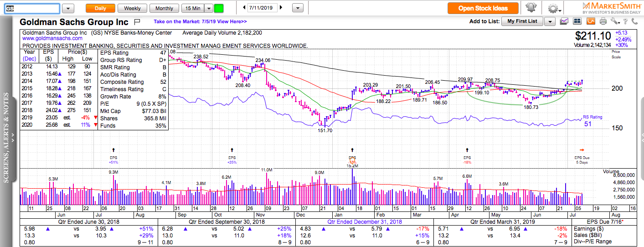The width and height of the screenshot is (644, 247).
Task: Open the wrench tools menu
Action: pyautogui.click(x=614, y=21)
